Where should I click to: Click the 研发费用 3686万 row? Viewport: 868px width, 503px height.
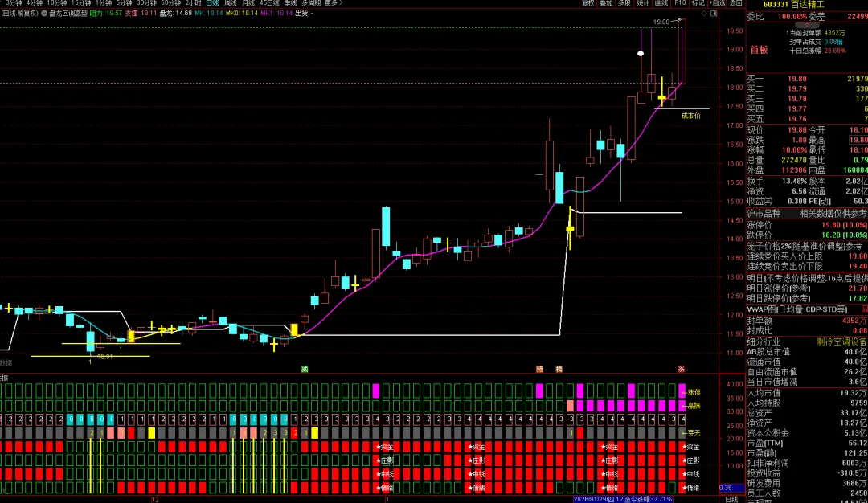(807, 483)
